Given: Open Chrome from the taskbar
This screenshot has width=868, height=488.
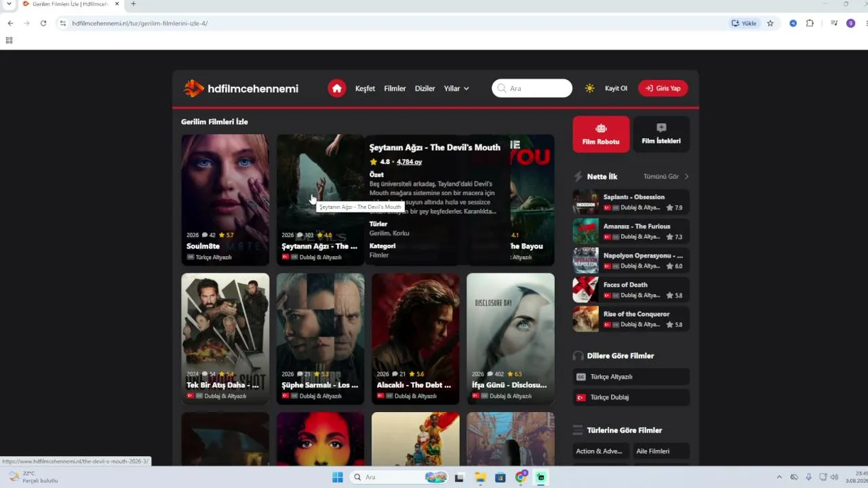Looking at the screenshot, I should click(x=521, y=477).
